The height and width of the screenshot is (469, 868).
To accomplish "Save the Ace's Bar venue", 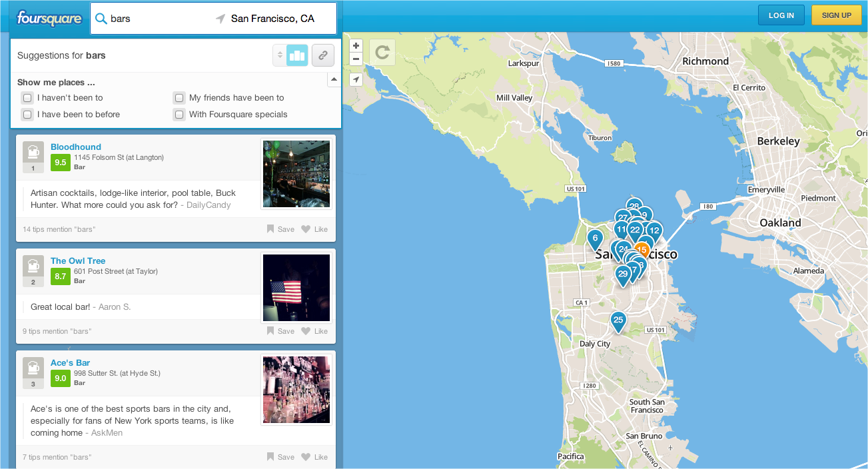I will click(x=280, y=457).
